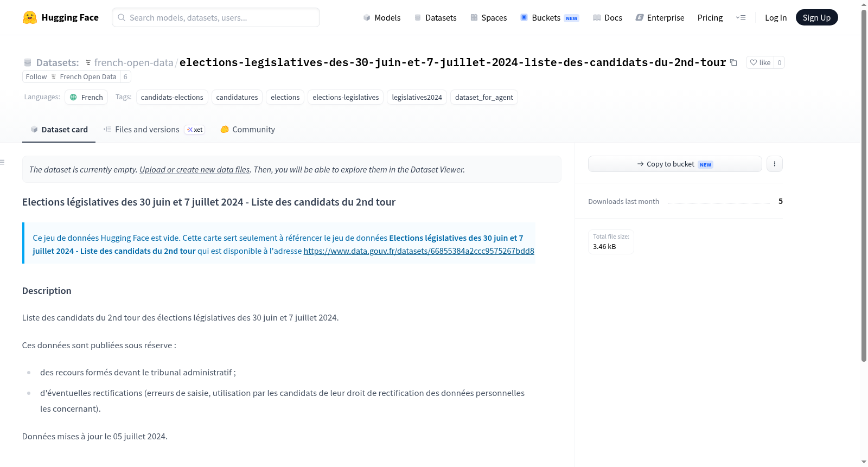Click the French language tag

86,97
